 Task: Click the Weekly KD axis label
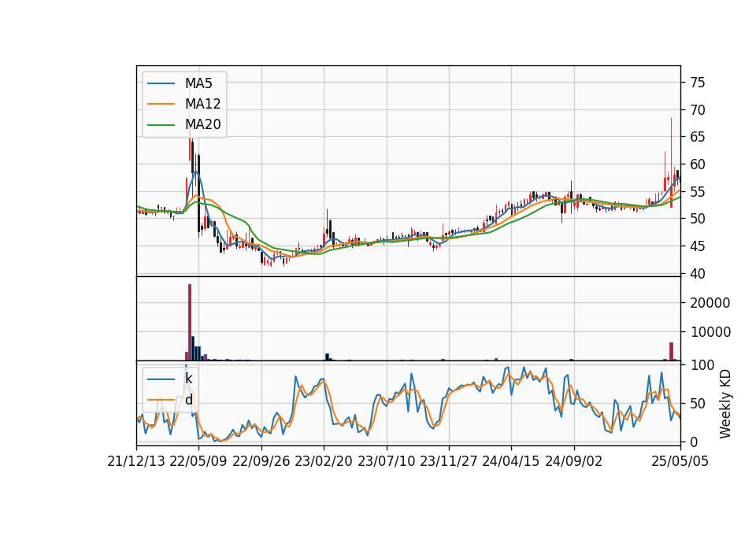pos(725,404)
